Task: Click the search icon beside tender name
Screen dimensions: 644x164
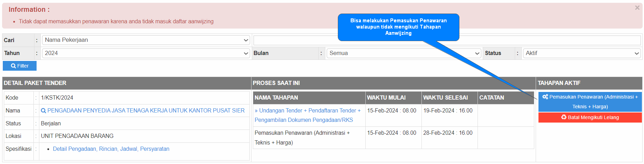Action: coord(44,111)
